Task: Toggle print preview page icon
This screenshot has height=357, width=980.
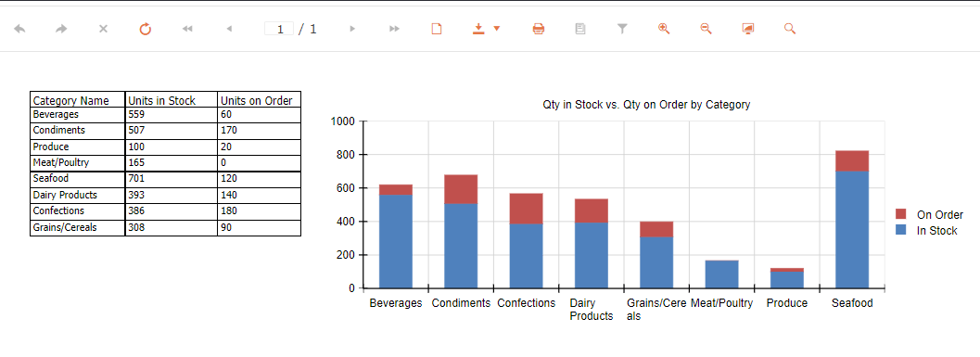Action: pos(437,29)
